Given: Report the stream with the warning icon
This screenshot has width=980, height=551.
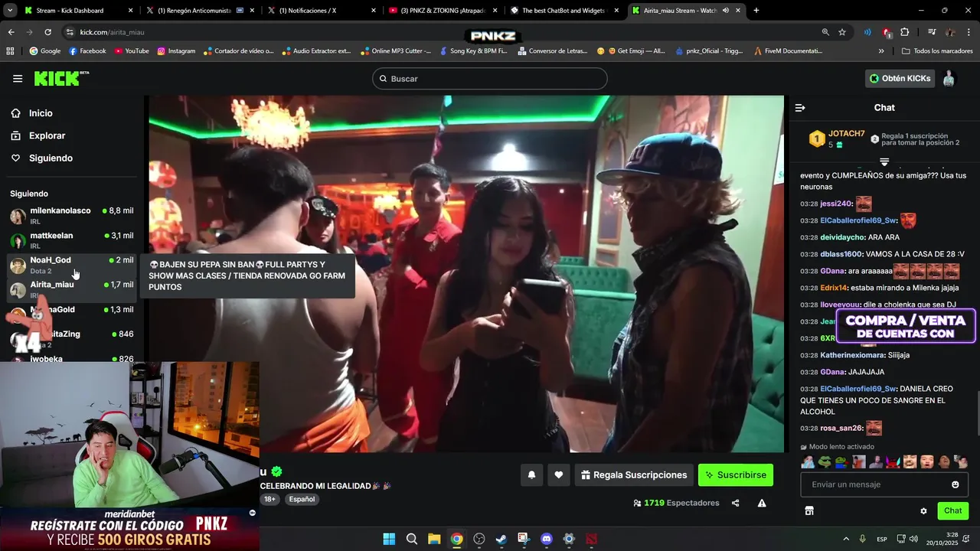Looking at the screenshot, I should click(762, 503).
